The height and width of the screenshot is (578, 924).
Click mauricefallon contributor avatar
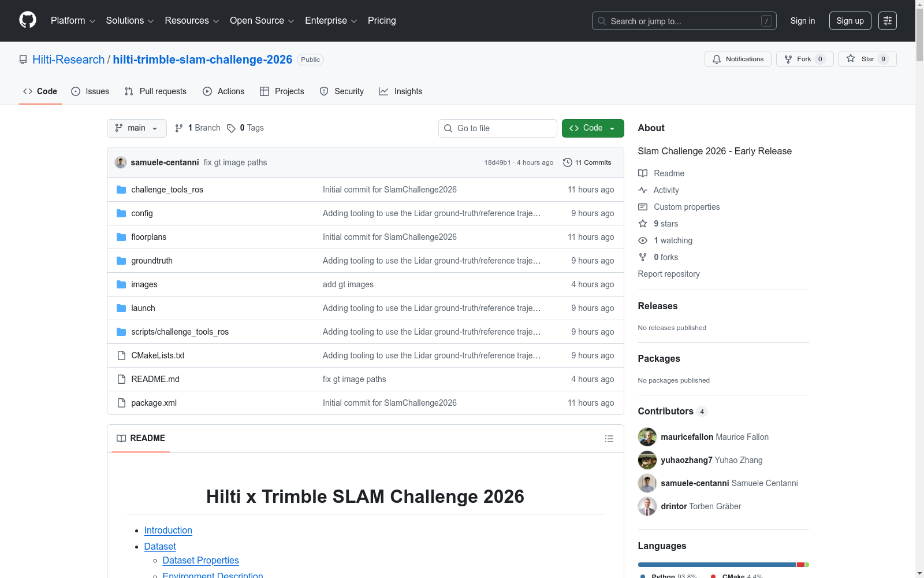[647, 437]
